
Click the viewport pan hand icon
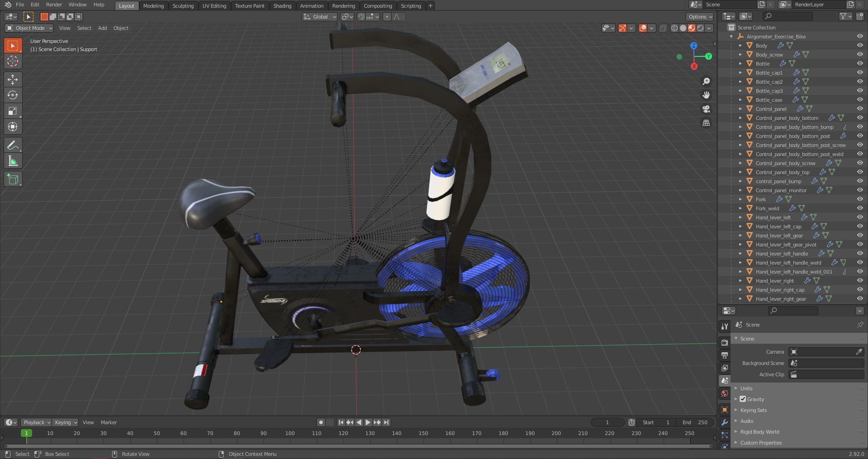point(706,95)
